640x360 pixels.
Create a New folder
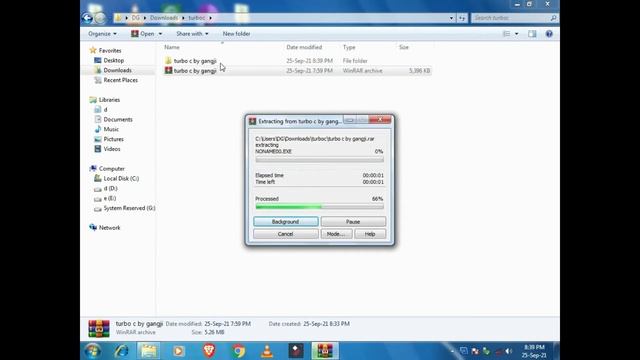[236, 34]
